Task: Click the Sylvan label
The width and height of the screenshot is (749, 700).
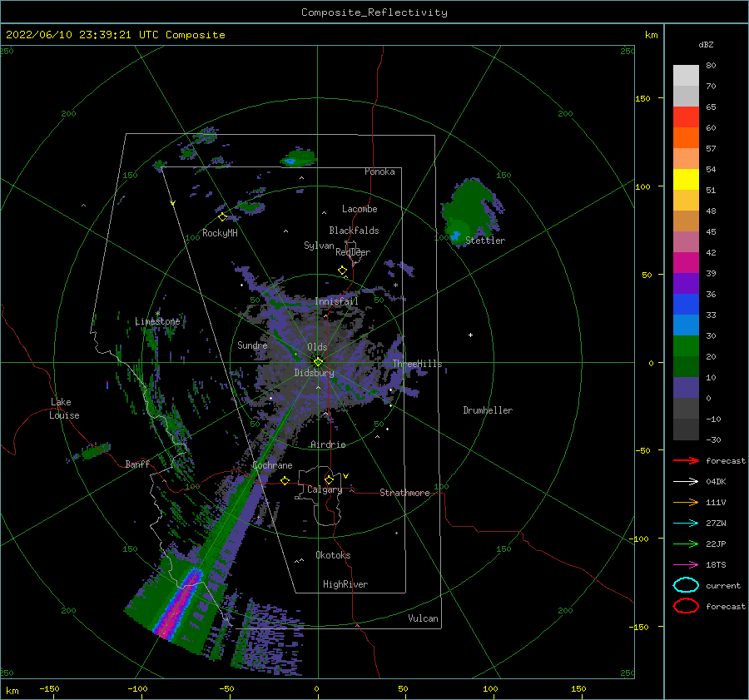Action: coord(319,246)
